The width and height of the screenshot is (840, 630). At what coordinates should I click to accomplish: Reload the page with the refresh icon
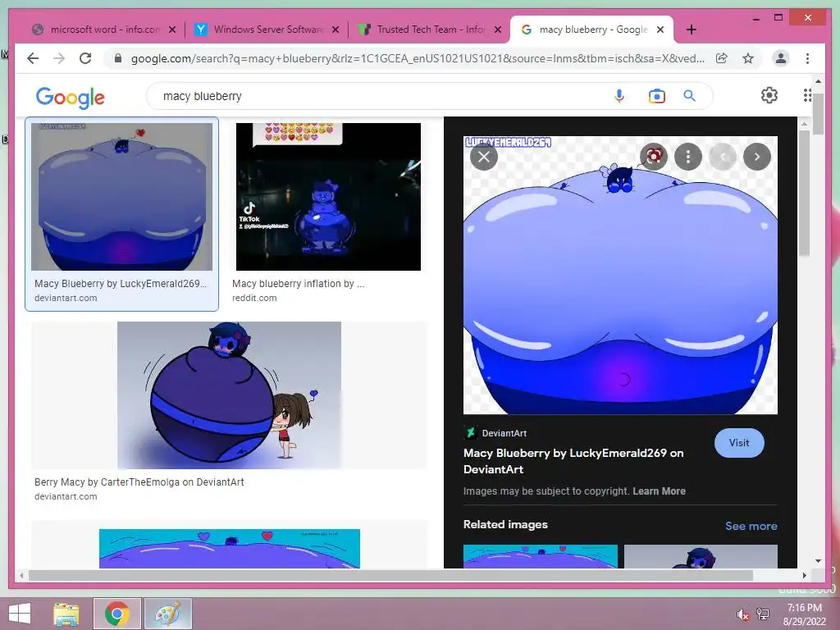tap(85, 58)
